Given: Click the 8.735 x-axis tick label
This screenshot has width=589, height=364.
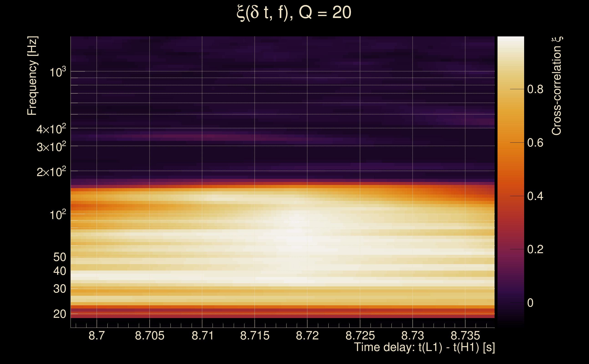Looking at the screenshot, I should [465, 336].
